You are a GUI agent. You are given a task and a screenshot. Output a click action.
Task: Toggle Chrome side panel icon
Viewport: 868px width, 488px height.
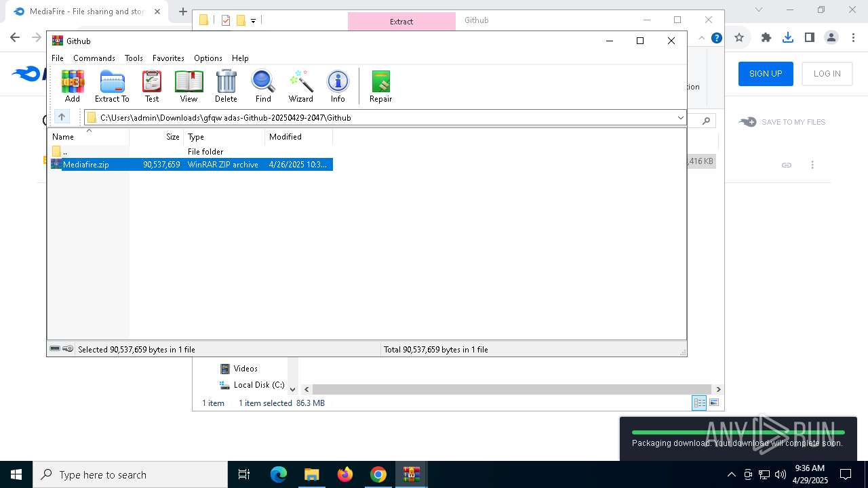click(x=810, y=38)
